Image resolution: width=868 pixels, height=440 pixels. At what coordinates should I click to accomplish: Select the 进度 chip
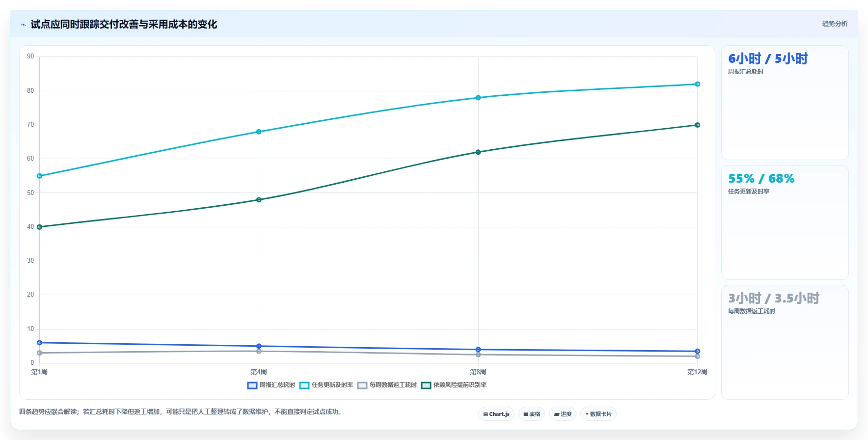point(563,414)
